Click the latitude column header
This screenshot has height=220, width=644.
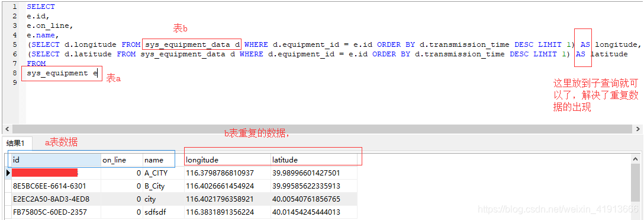[314, 160]
